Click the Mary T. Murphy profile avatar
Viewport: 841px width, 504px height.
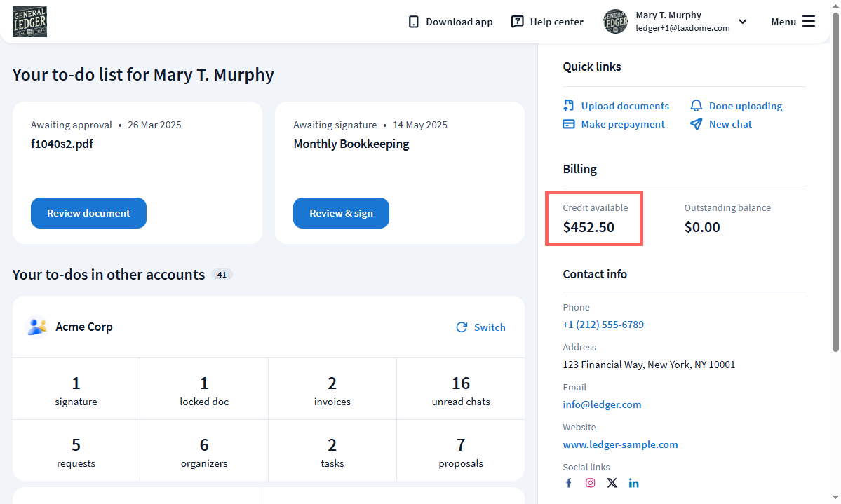click(615, 22)
